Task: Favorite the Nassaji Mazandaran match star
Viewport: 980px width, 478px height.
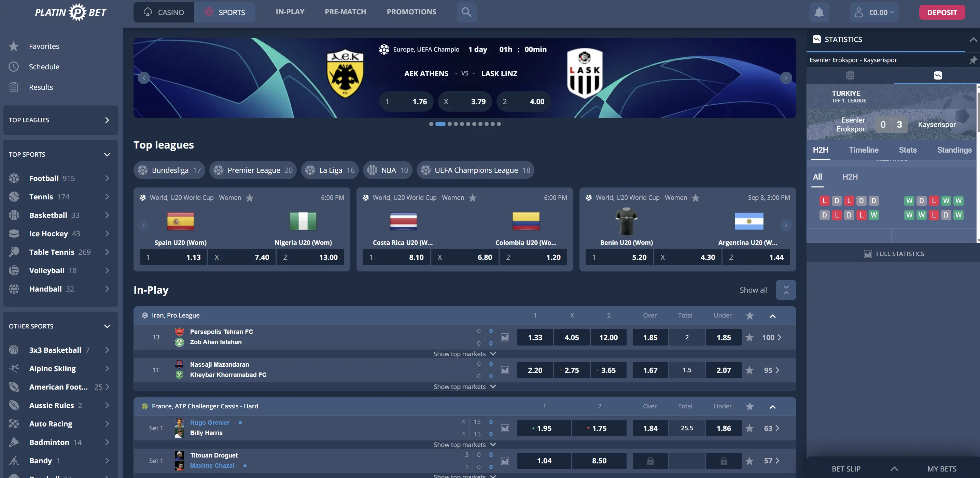Action: (750, 370)
